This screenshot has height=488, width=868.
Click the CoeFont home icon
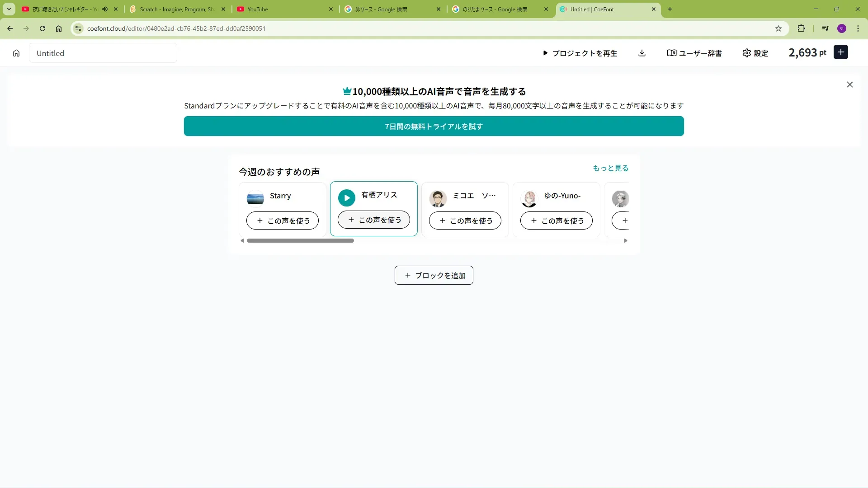tap(16, 53)
